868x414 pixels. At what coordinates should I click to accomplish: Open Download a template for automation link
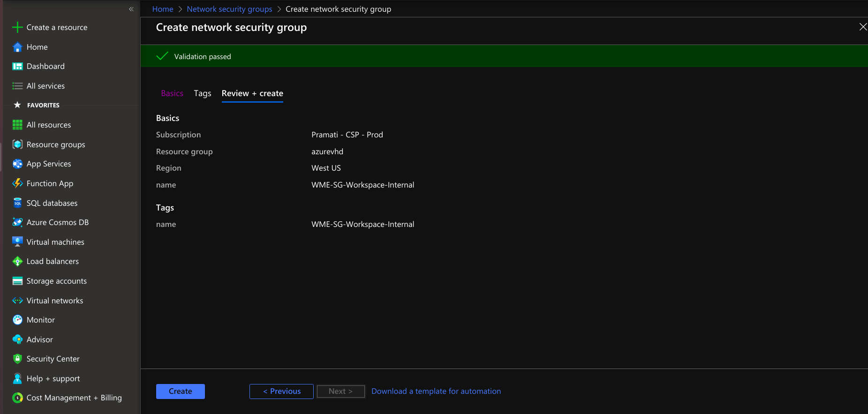[x=436, y=391]
